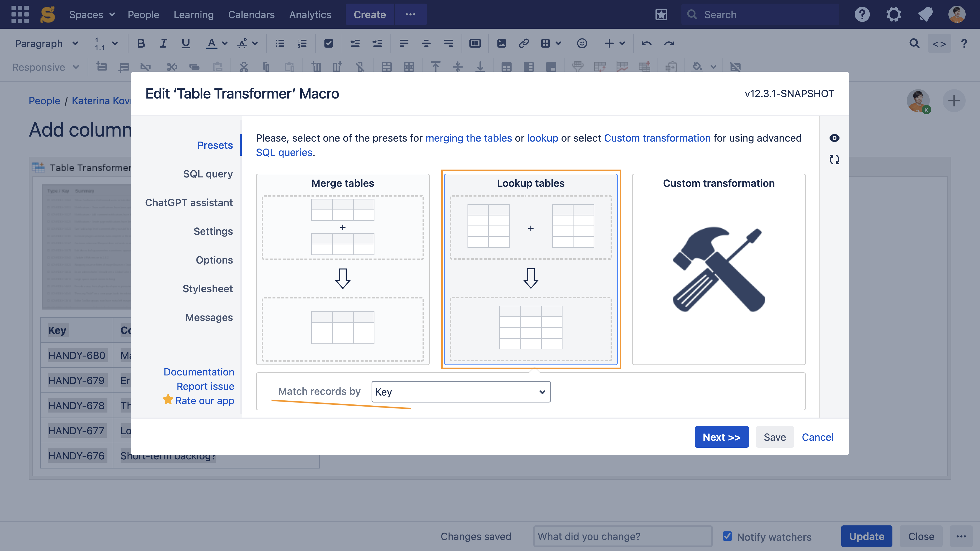Open notifications icon in top bar
This screenshot has height=551, width=980.
925,14
